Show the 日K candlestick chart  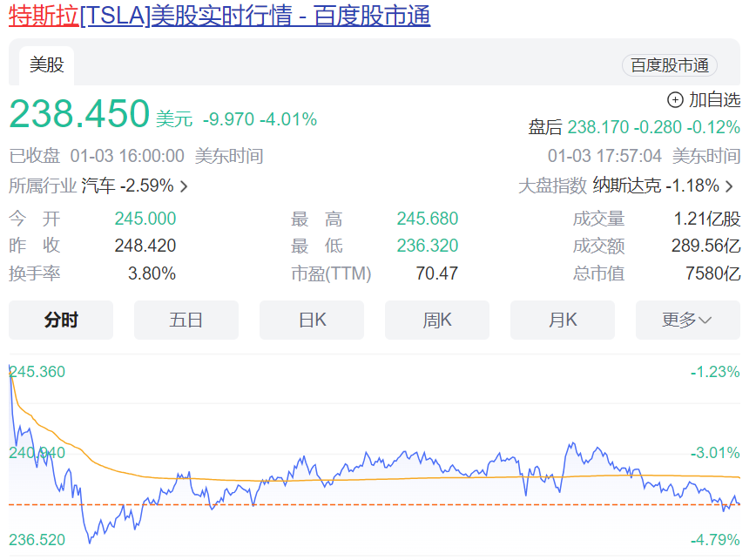coord(312,320)
